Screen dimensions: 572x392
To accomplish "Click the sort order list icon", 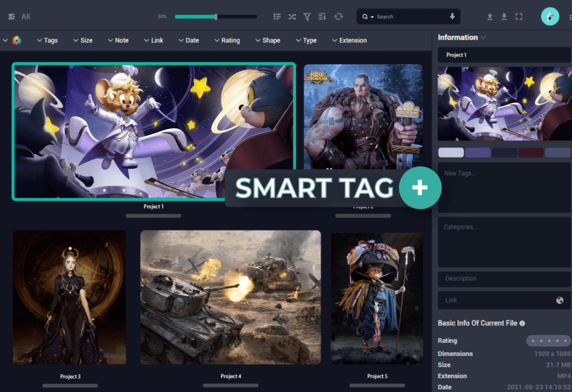I will [x=322, y=16].
